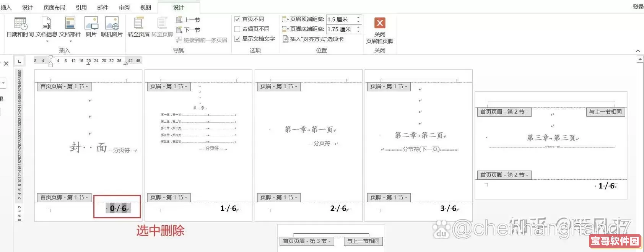Click 首页页脚 - 第 1 节 footer label

click(64, 197)
